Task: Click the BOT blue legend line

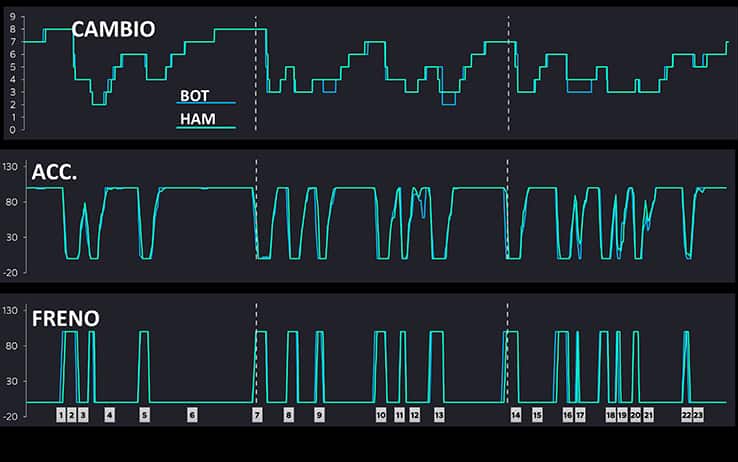Action: tap(206, 104)
